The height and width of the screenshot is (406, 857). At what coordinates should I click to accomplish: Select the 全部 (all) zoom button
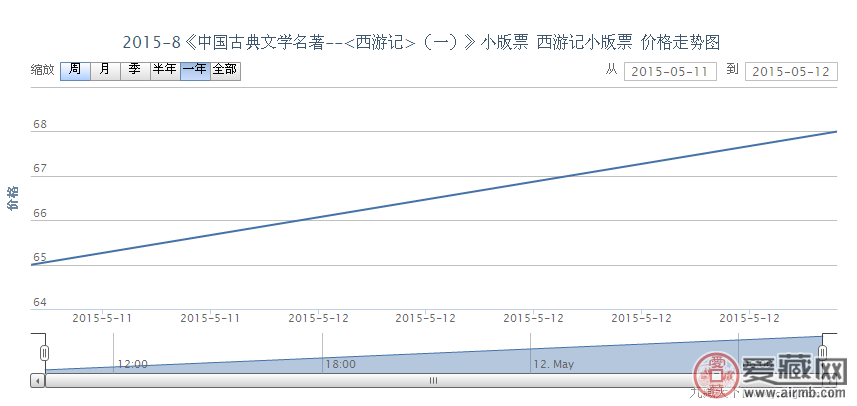pos(225,71)
